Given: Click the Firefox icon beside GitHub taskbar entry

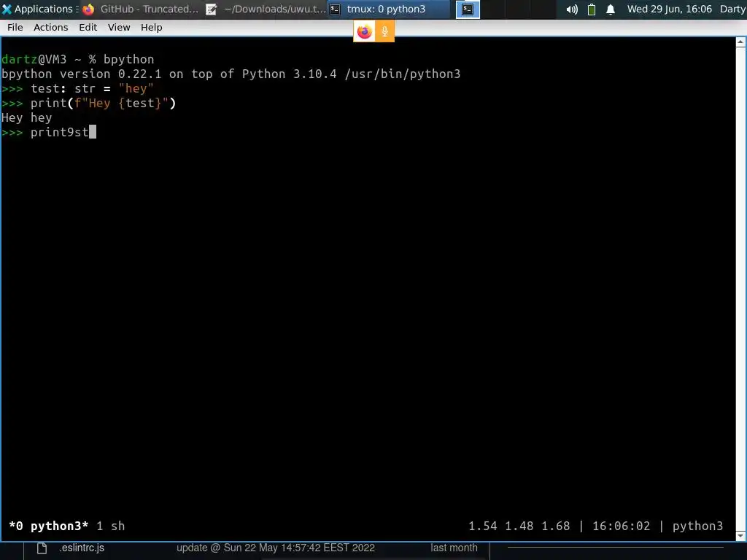Looking at the screenshot, I should [88, 9].
